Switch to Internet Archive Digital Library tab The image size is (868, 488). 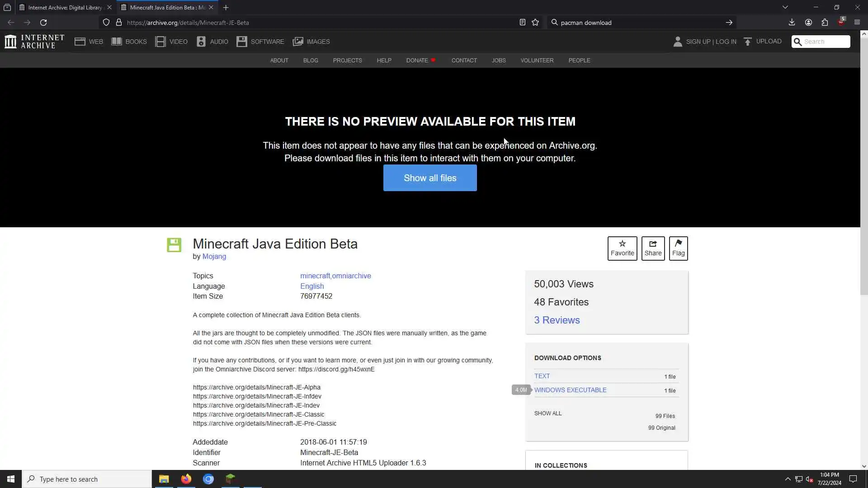click(64, 7)
